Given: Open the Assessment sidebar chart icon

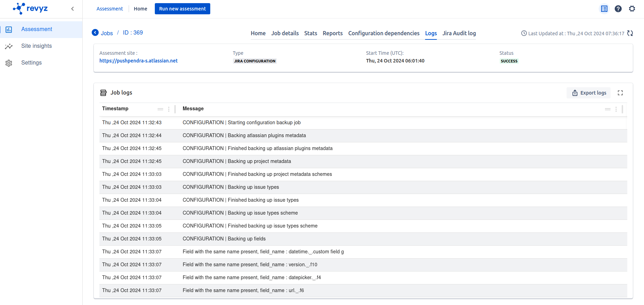Looking at the screenshot, I should tap(9, 30).
